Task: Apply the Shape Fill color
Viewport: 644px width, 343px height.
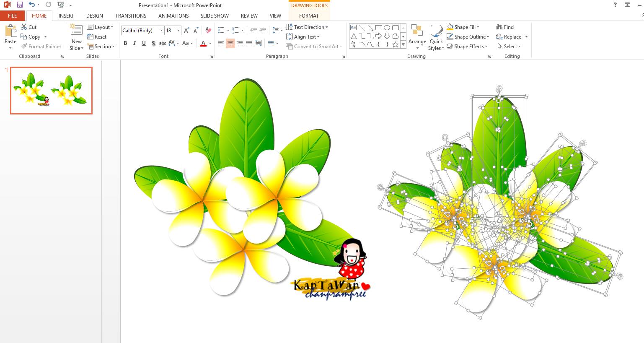Action: click(450, 27)
